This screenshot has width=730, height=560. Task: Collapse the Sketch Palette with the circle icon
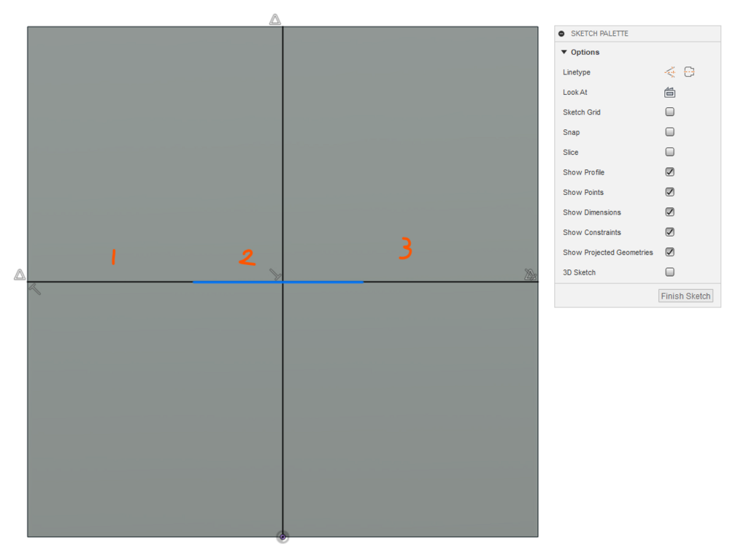(561, 33)
